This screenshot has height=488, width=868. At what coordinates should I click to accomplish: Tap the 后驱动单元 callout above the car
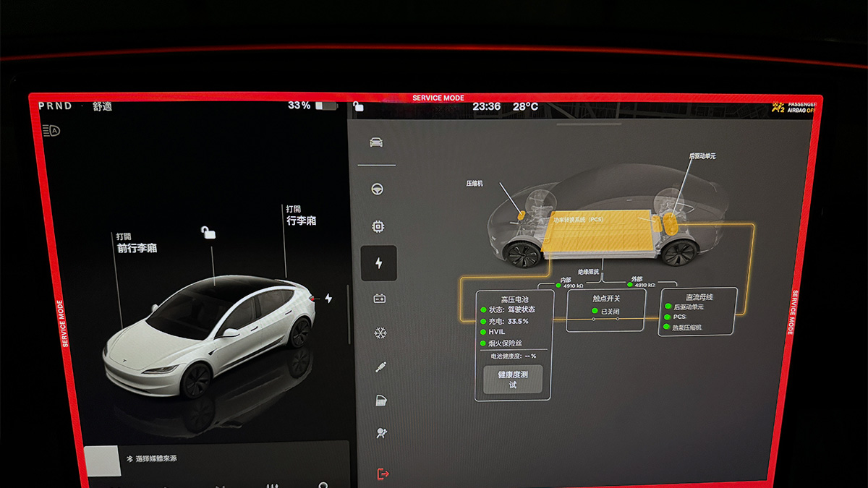click(x=702, y=155)
